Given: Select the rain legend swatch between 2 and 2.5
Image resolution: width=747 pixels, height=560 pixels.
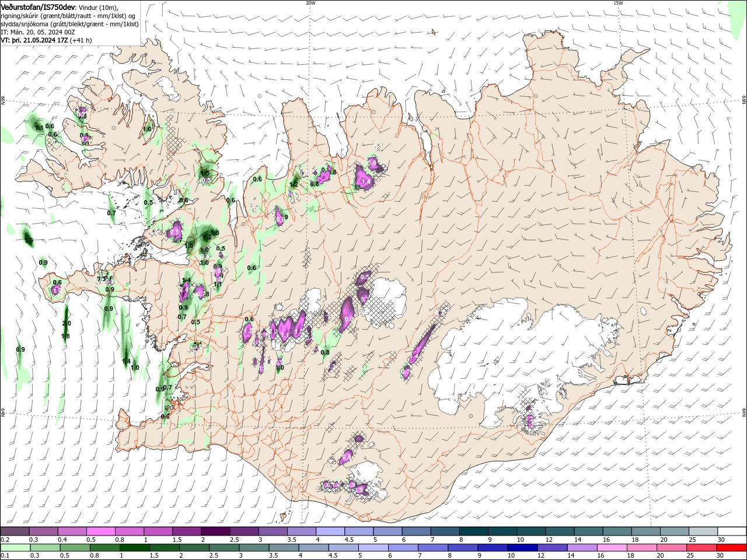Looking at the screenshot, I should 194,548.
